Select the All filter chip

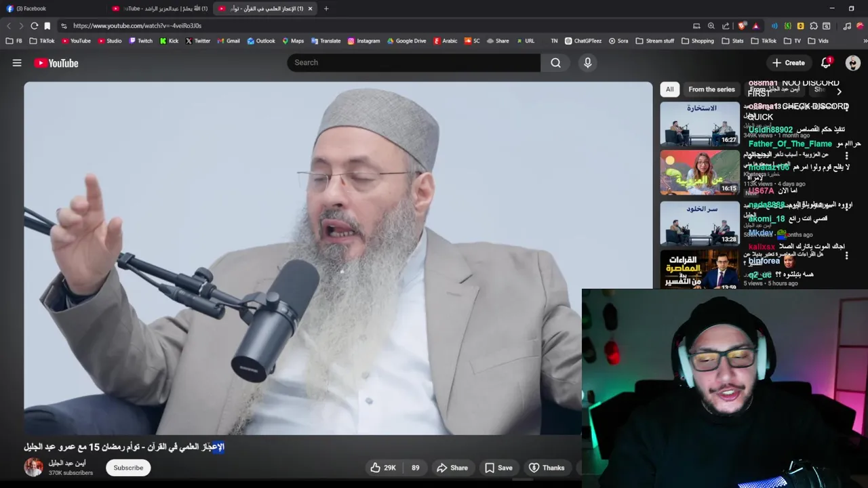[669, 89]
